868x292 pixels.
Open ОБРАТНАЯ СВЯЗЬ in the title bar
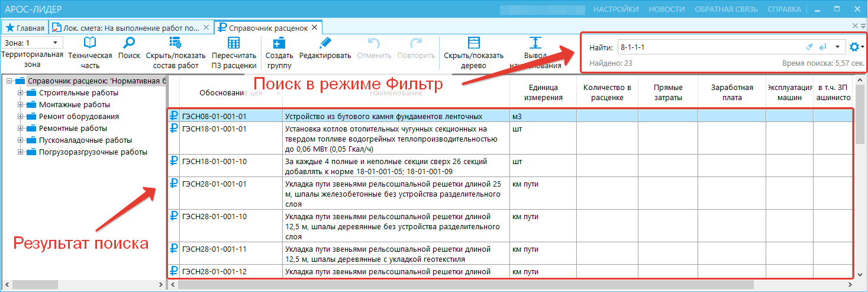[x=726, y=9]
